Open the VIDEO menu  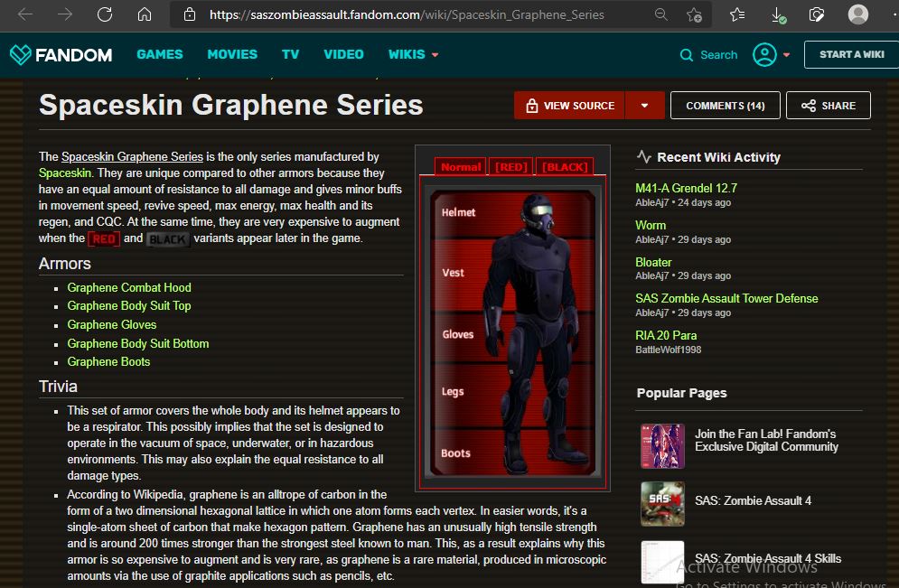click(343, 54)
